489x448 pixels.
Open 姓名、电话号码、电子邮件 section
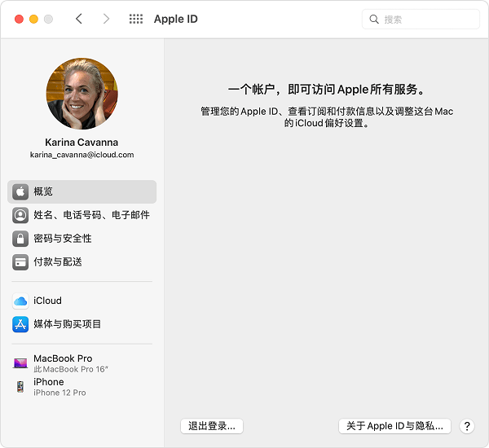[x=82, y=215]
